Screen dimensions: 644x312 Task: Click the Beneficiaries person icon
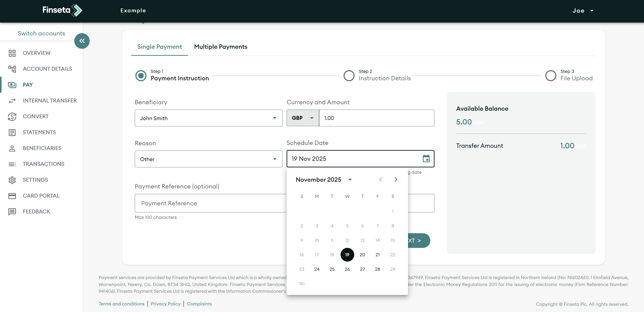(x=12, y=148)
